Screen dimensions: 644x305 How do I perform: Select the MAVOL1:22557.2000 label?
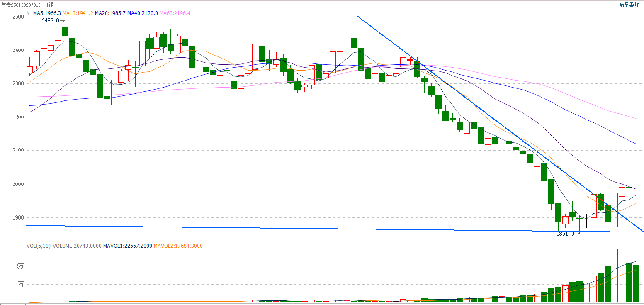127,246
